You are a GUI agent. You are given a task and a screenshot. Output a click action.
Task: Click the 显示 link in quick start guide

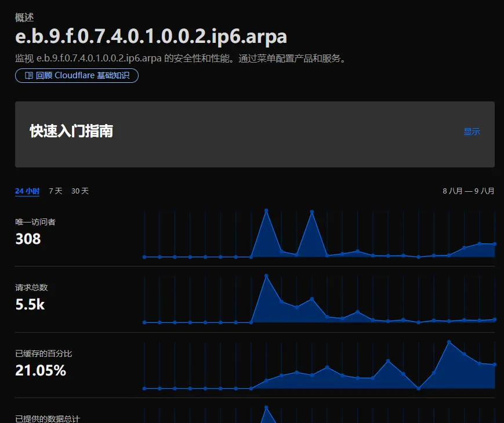coord(472,132)
